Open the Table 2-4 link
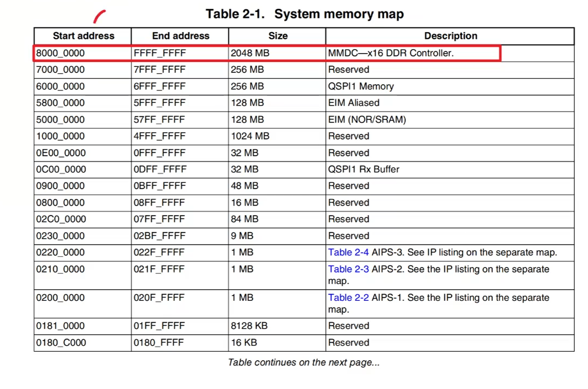 click(348, 252)
